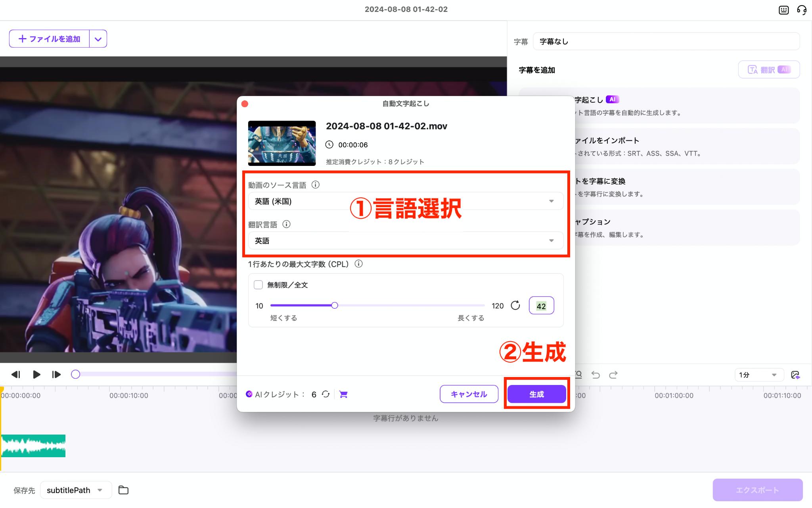Expand the translation language 英語 dropdown
Viewport: 812px width, 508px height.
click(x=551, y=241)
